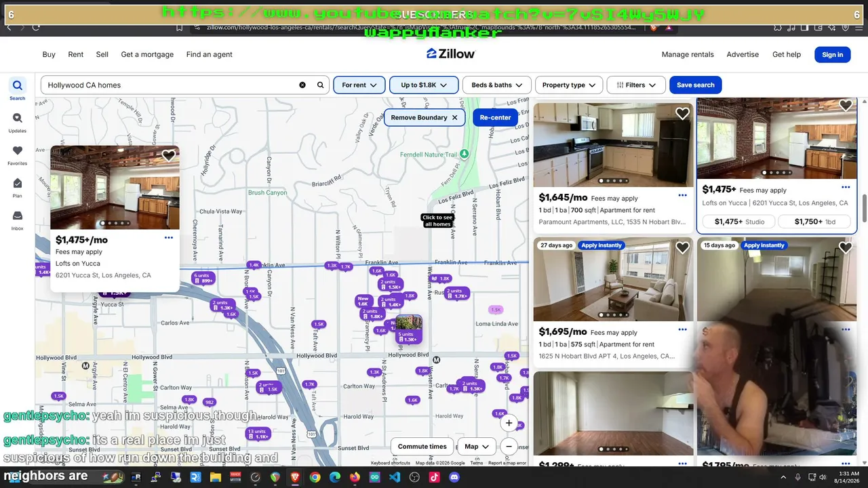
Task: Click the 5 units map marker with photo
Action: click(409, 329)
